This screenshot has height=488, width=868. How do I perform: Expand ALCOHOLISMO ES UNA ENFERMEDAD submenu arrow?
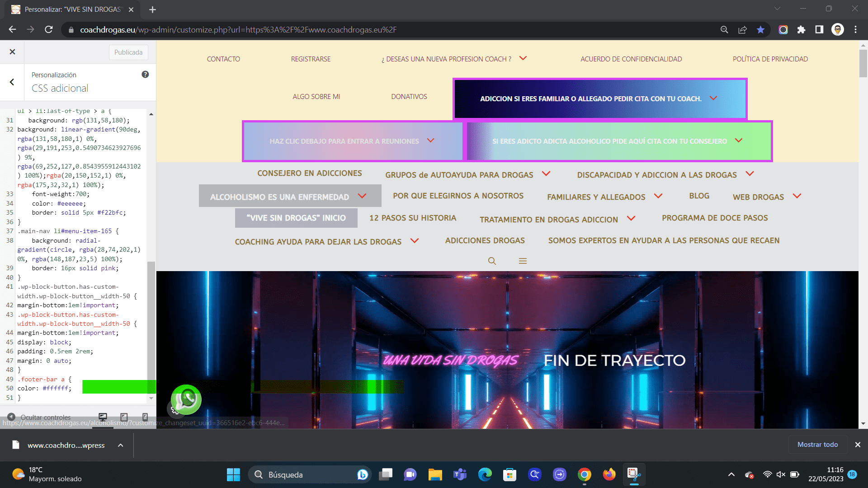[362, 196]
